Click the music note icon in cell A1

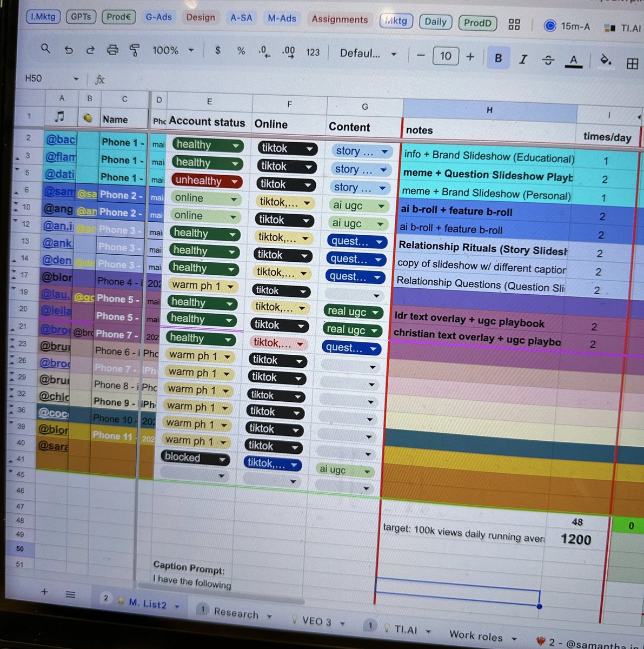[59, 116]
